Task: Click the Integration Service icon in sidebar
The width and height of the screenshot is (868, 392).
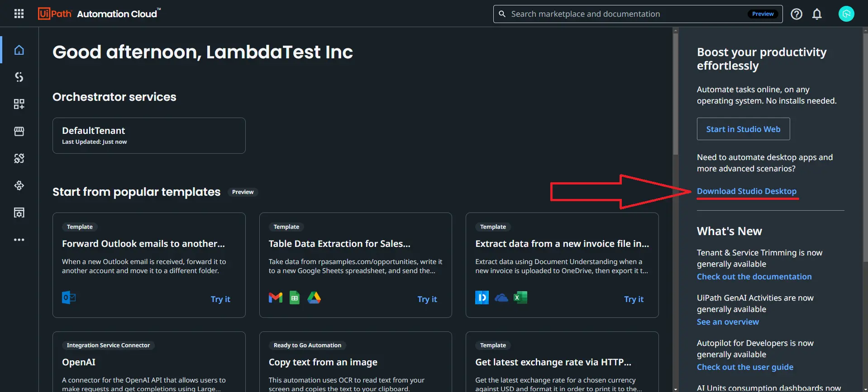Action: pos(19,158)
